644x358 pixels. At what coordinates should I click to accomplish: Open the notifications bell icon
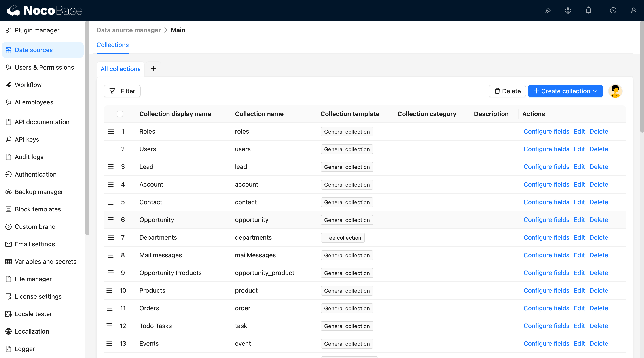588,11
